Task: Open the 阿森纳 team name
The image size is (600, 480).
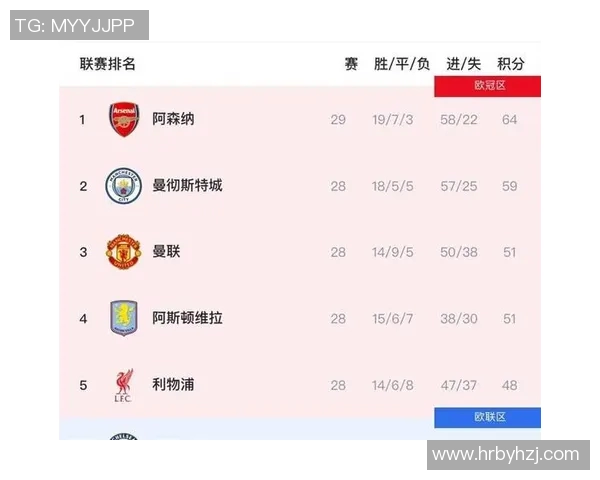Action: (x=173, y=119)
